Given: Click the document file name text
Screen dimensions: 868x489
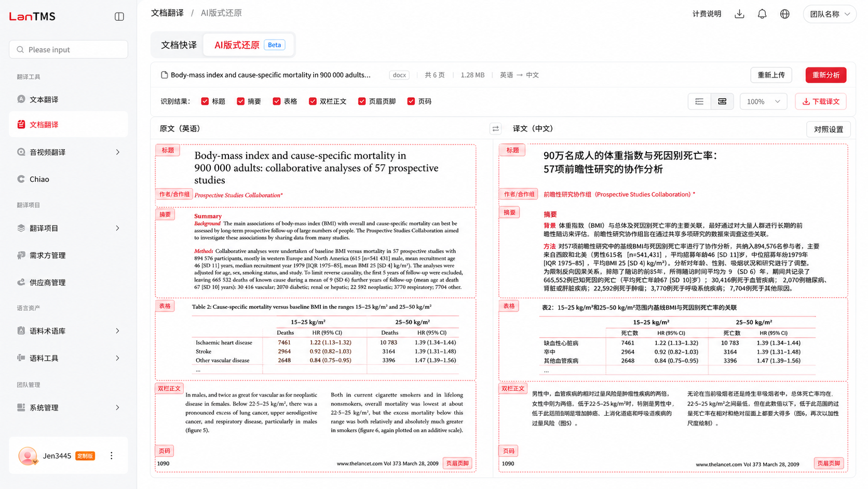Looking at the screenshot, I should 270,75.
